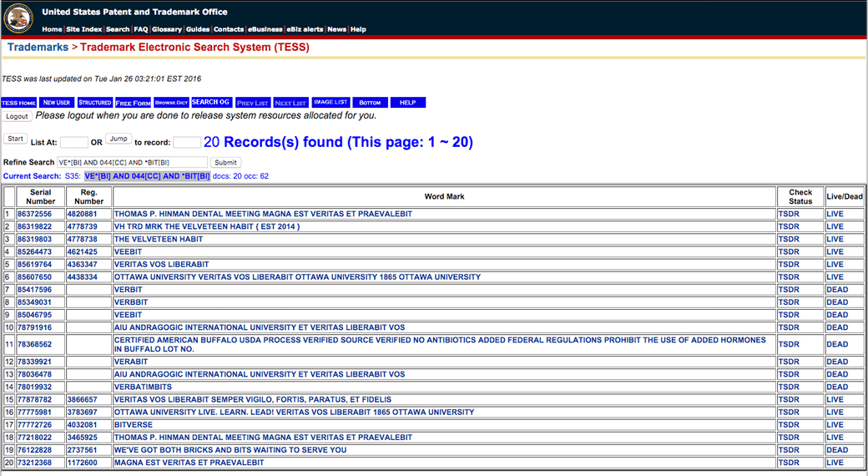
Task: Open CERTIFIED AMERICAN BUFFALO word mark
Action: click(440, 344)
